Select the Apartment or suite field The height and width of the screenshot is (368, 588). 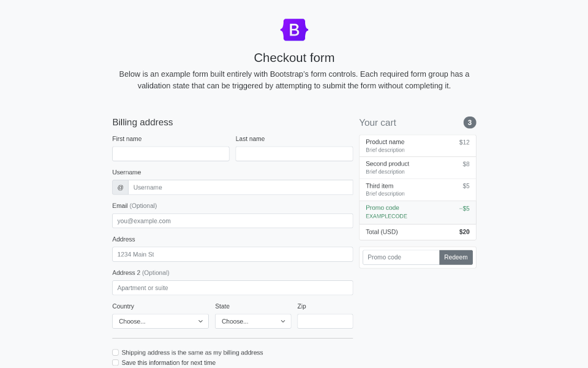point(233,288)
